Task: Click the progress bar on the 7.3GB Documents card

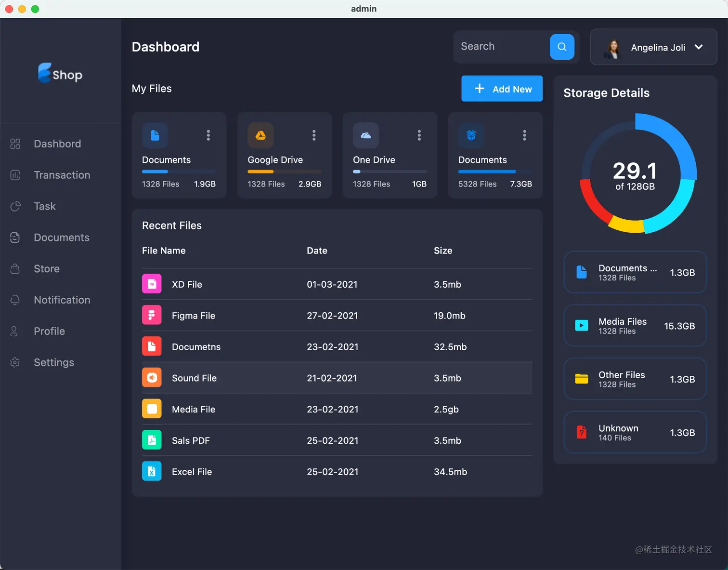Action: (495, 172)
